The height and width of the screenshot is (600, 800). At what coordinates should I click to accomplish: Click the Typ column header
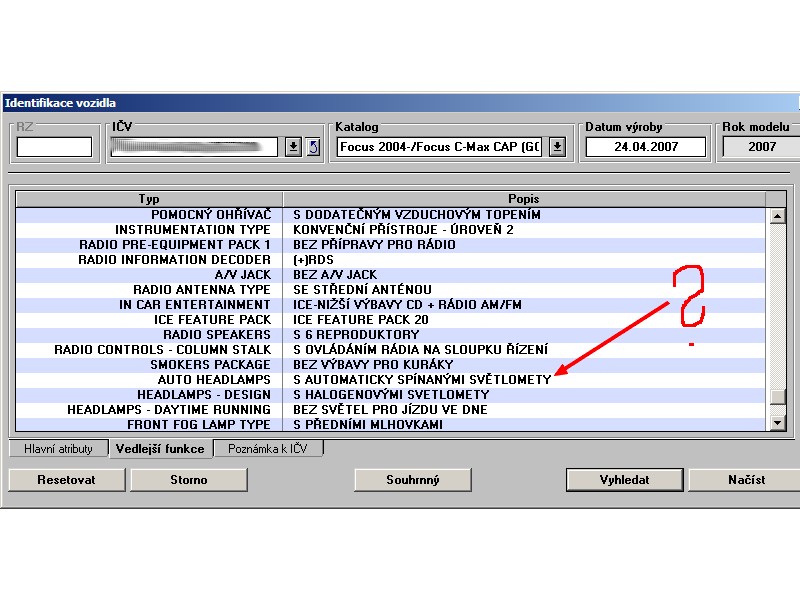(x=149, y=199)
